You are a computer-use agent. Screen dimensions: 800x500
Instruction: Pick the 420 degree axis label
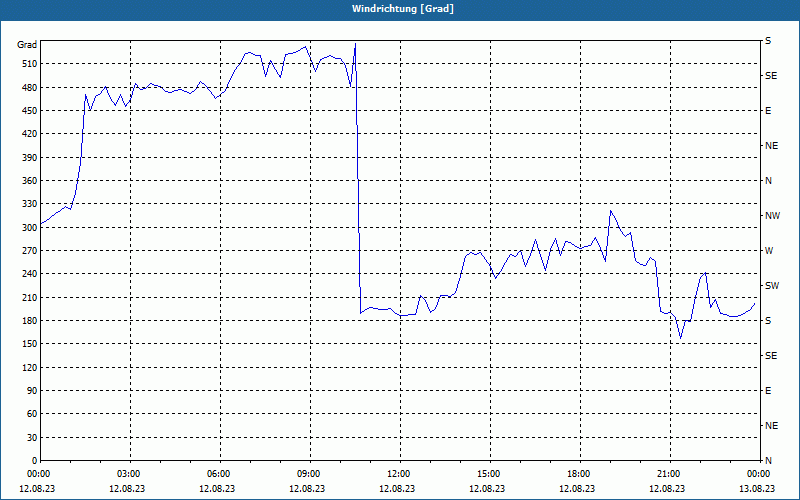coord(29,134)
